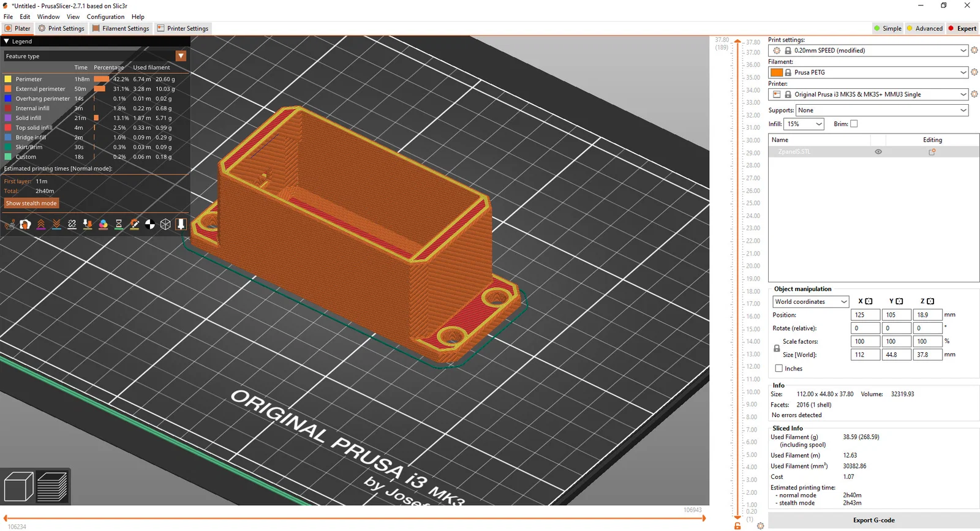Screen dimensions: 980x531
Task: Open the View menu
Action: click(x=73, y=17)
